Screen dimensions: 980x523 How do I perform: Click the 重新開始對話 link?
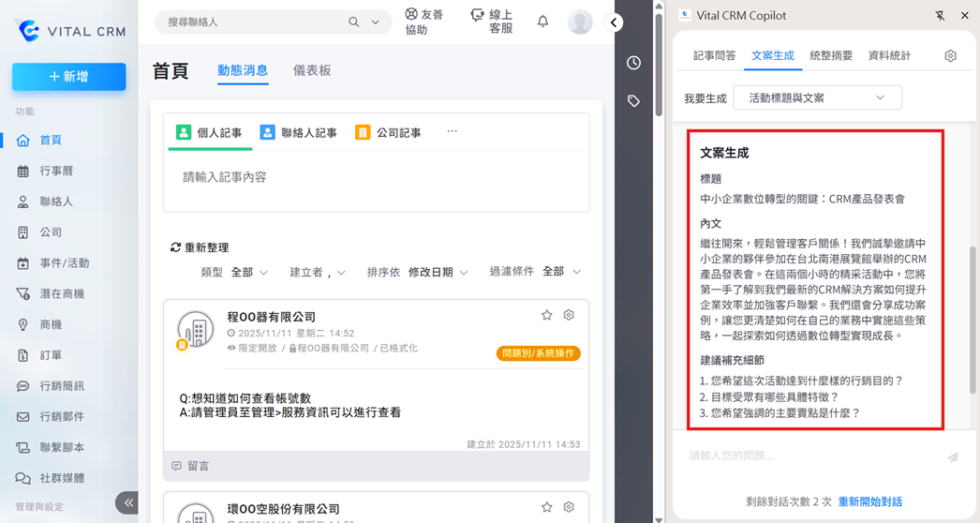tap(869, 501)
